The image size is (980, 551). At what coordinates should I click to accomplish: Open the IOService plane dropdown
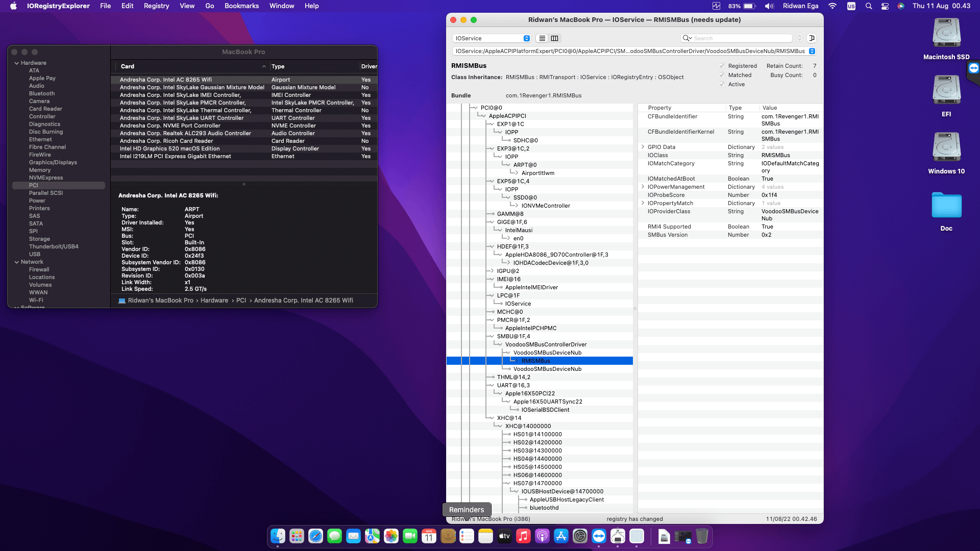492,38
